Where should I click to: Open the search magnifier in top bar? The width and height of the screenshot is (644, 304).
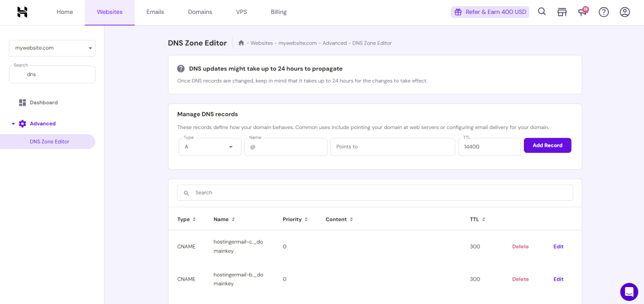click(541, 12)
